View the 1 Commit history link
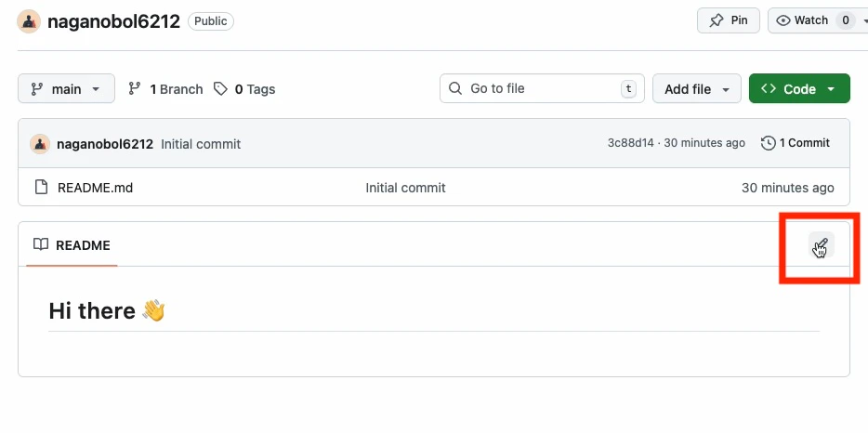 tap(796, 143)
